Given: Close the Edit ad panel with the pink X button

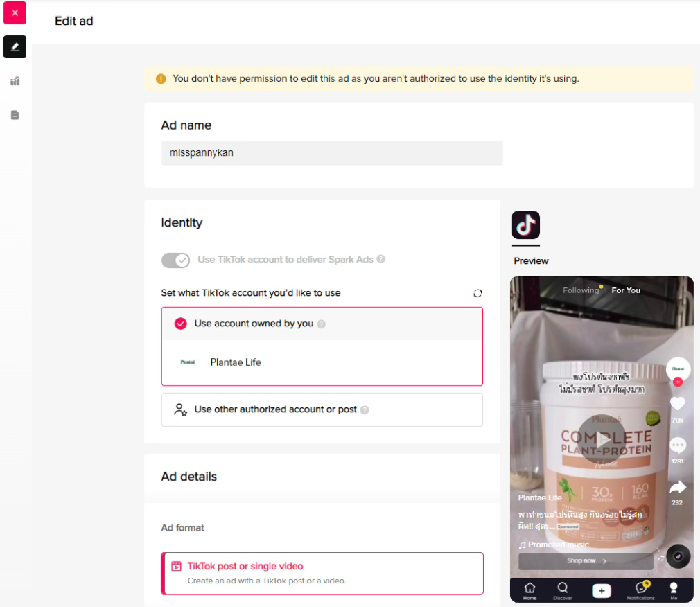Looking at the screenshot, I should click(x=15, y=13).
